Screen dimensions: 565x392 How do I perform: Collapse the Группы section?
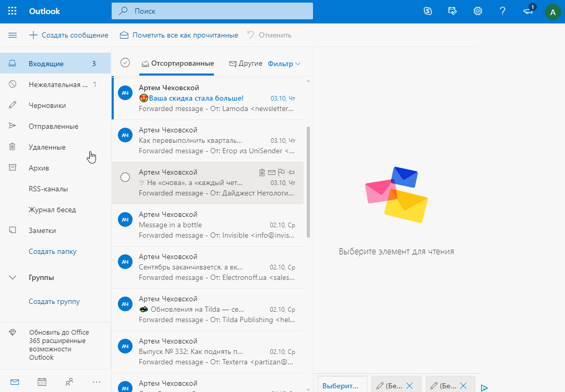[13, 277]
